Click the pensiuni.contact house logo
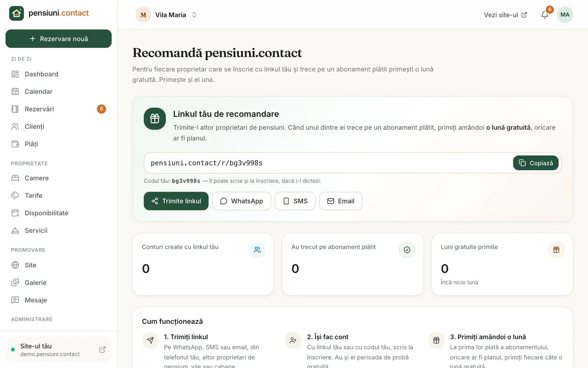 [17, 13]
